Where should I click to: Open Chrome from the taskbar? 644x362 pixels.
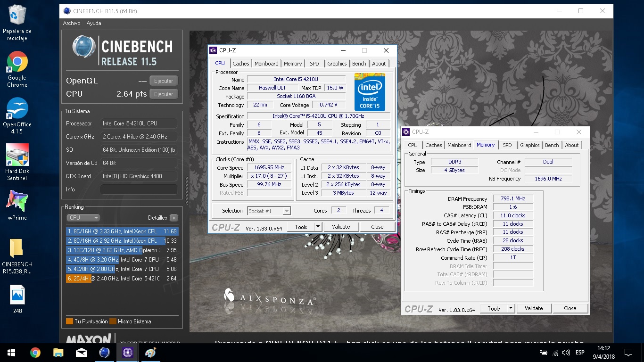tap(35, 353)
